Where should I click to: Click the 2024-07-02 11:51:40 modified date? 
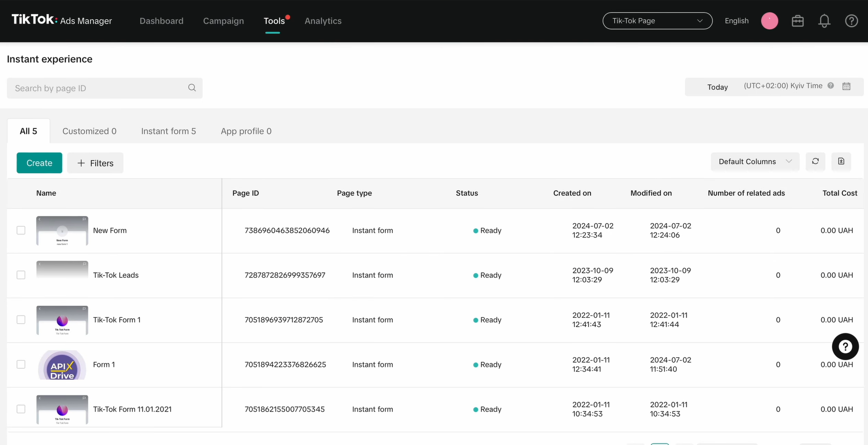(x=670, y=364)
